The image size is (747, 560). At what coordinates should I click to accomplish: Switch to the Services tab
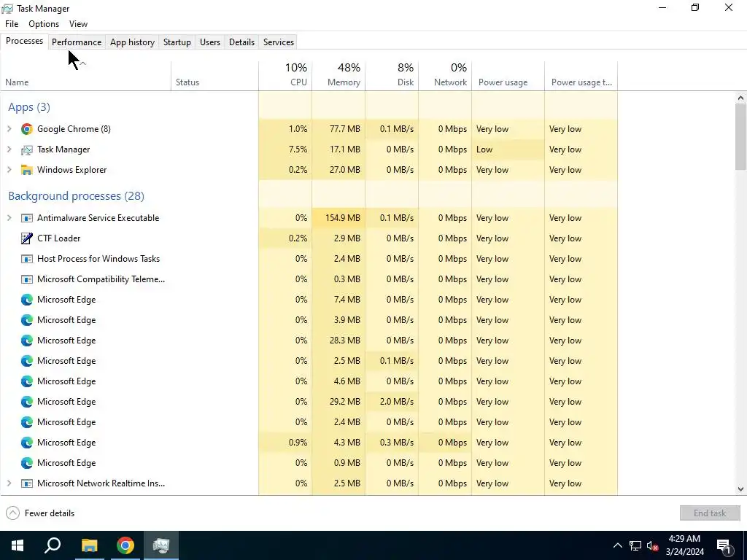pos(279,42)
